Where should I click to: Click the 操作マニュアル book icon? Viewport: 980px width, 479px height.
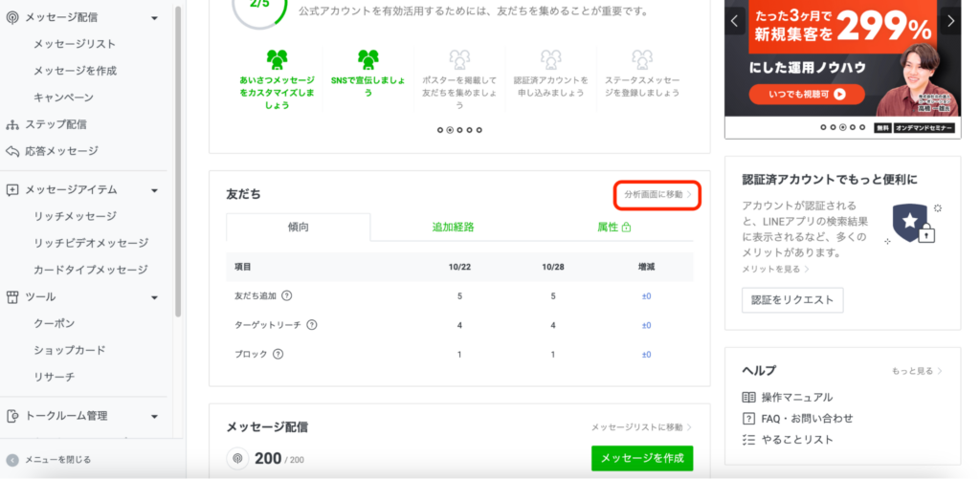coord(748,397)
